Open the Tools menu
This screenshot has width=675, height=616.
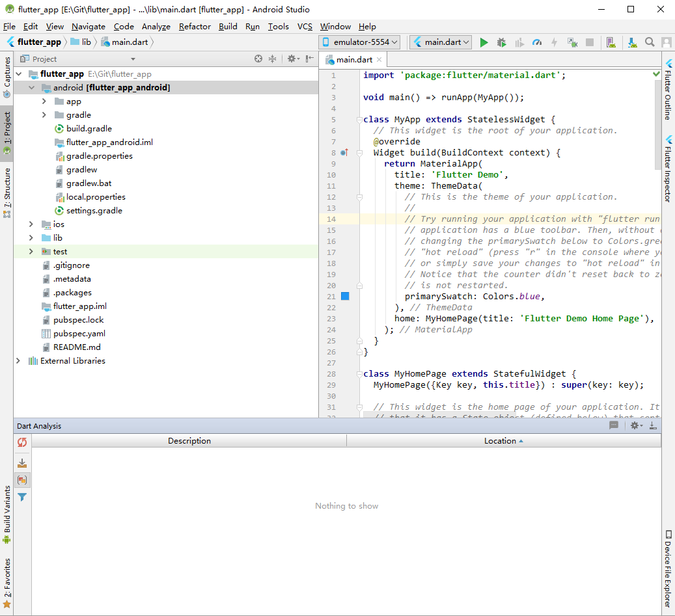point(278,27)
